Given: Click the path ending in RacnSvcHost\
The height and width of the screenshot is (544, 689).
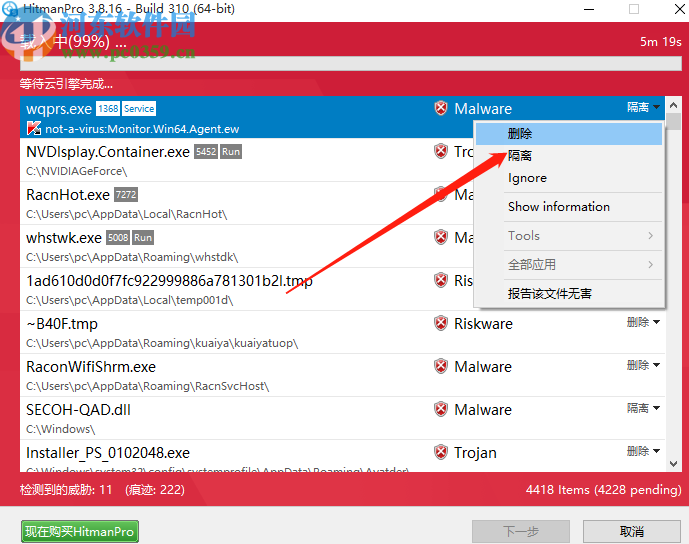Looking at the screenshot, I should (148, 387).
